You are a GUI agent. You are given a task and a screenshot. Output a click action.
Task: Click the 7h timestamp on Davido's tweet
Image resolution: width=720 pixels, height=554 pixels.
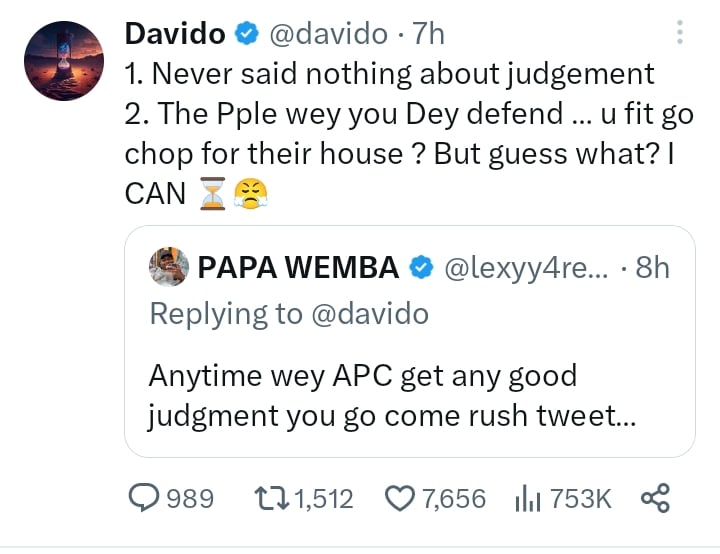tap(428, 34)
